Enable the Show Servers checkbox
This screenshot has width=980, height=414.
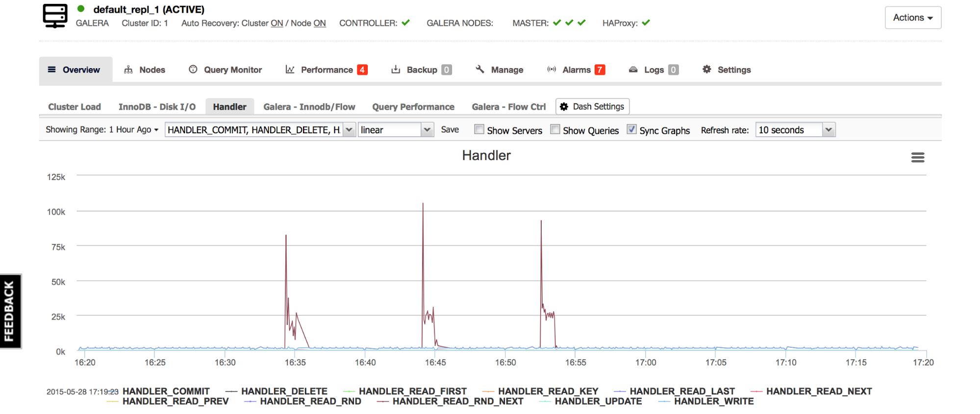pos(479,129)
